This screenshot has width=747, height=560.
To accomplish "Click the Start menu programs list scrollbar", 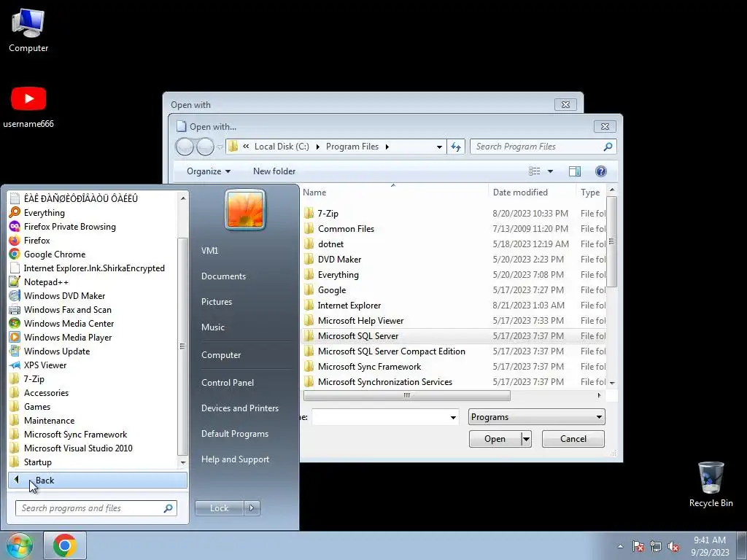I will [182, 346].
